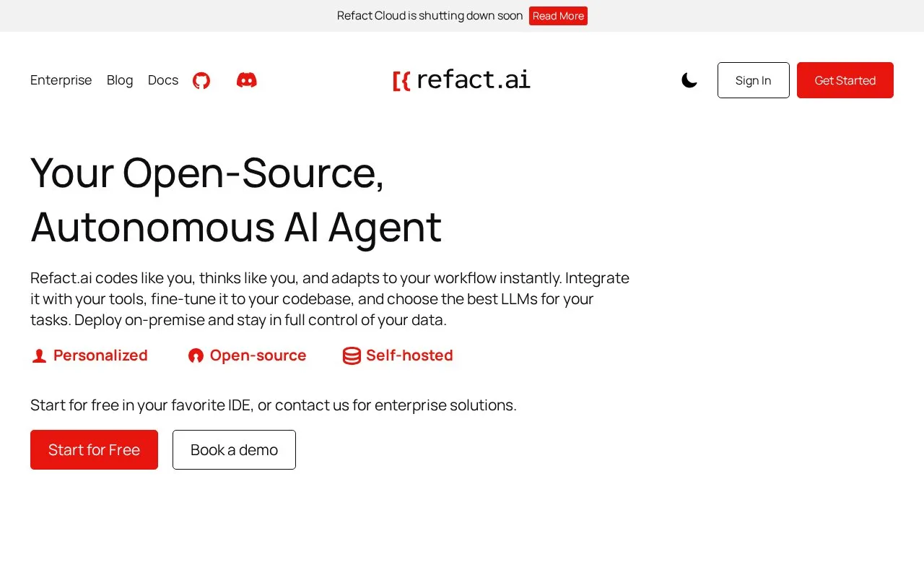This screenshot has height=578, width=924.
Task: Toggle dark mode with the moon icon
Action: click(689, 80)
